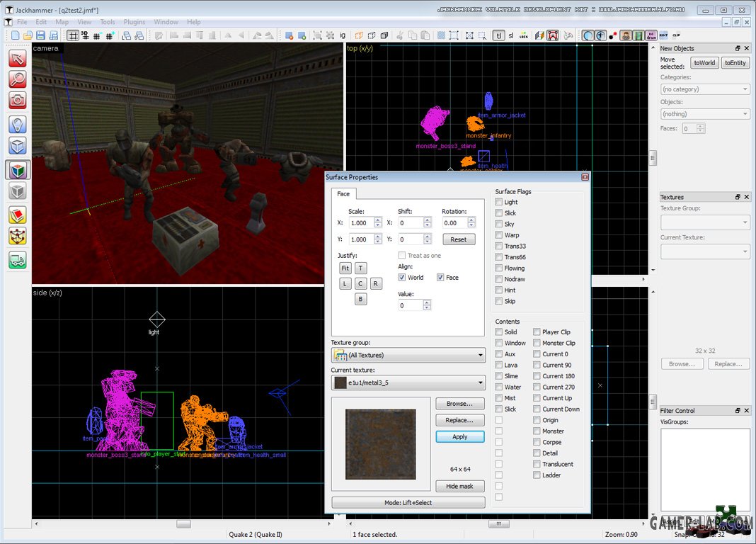Viewport: 756px width, 544px height.
Task: Toggle the 3D grid icon
Action: tap(85, 35)
